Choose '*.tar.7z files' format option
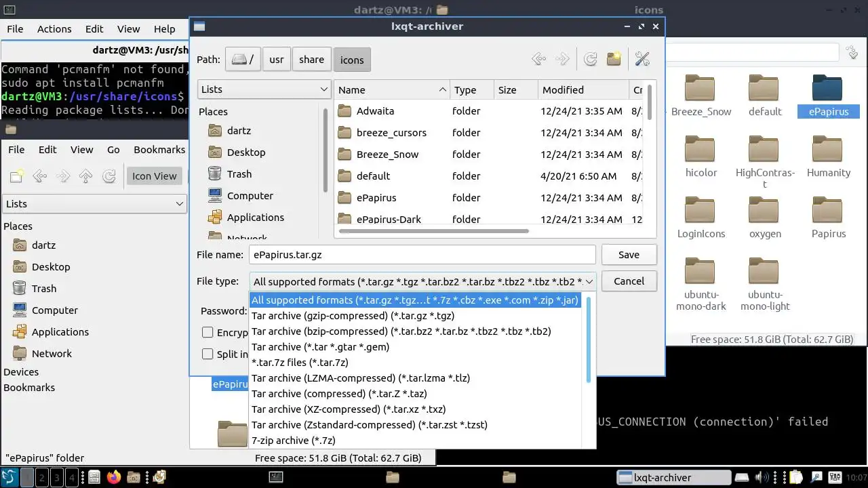This screenshot has width=868, height=488. (x=415, y=363)
